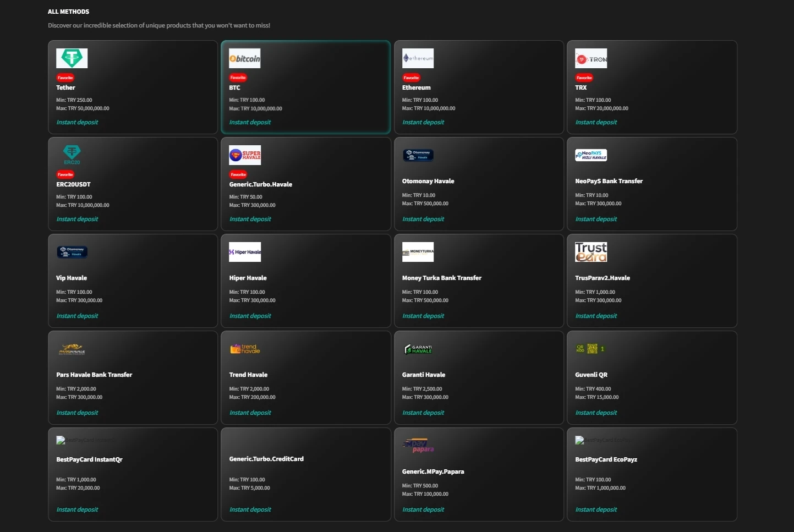This screenshot has height=532, width=794.
Task: Click the Tether logo icon
Action: [72, 58]
